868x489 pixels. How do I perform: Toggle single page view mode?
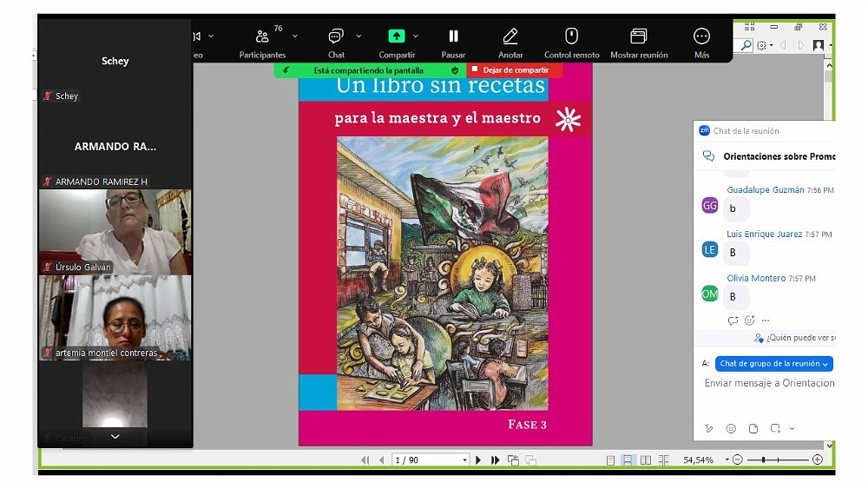coord(611,459)
